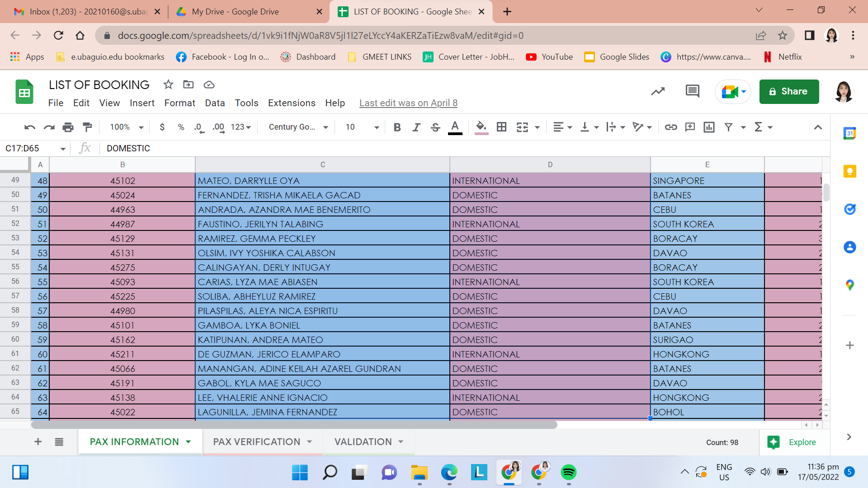Open the Extensions menu
868x488 pixels.
[291, 103]
